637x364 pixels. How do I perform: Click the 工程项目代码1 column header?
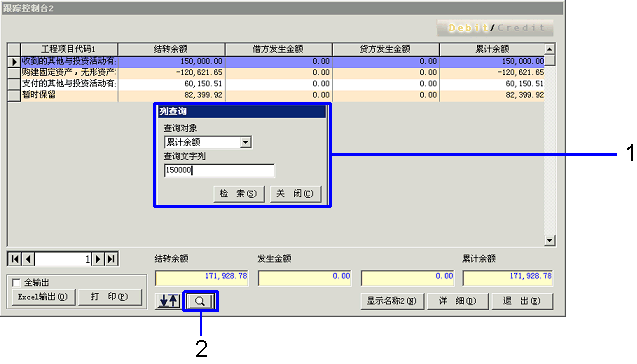tap(69, 49)
